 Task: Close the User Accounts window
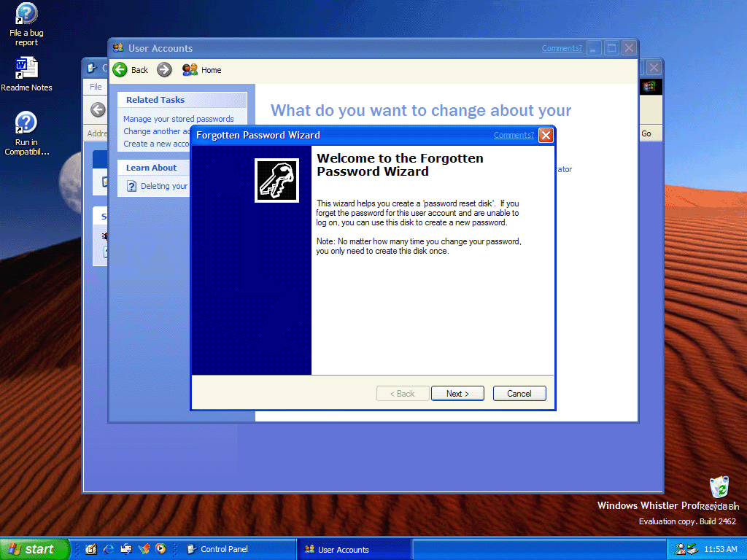pyautogui.click(x=630, y=48)
